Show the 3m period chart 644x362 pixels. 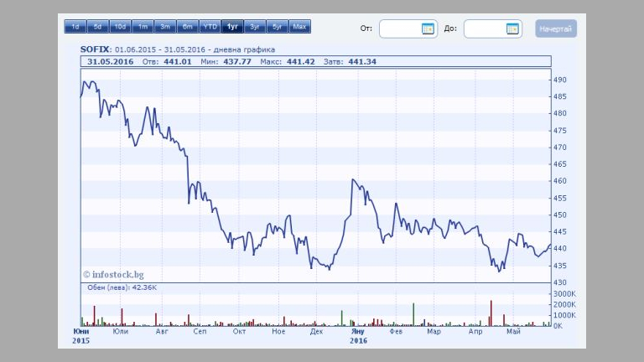pos(165,27)
